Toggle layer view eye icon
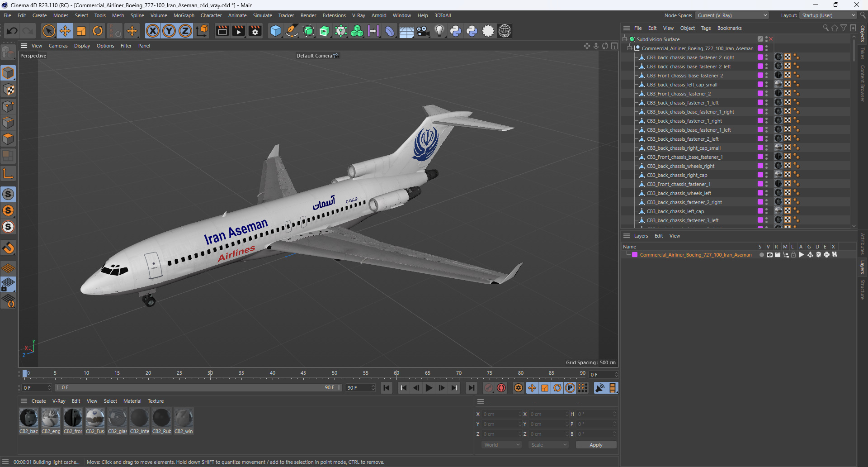 769,255
